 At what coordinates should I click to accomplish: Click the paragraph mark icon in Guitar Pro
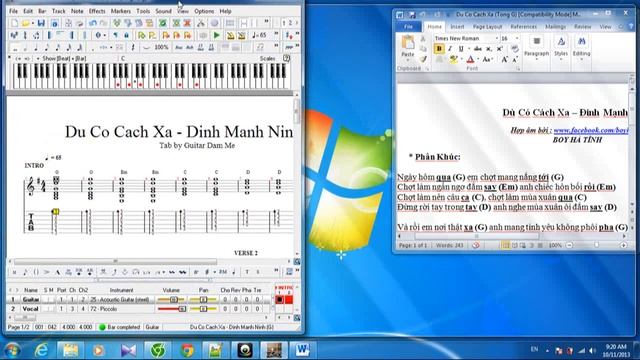[x=116, y=36]
